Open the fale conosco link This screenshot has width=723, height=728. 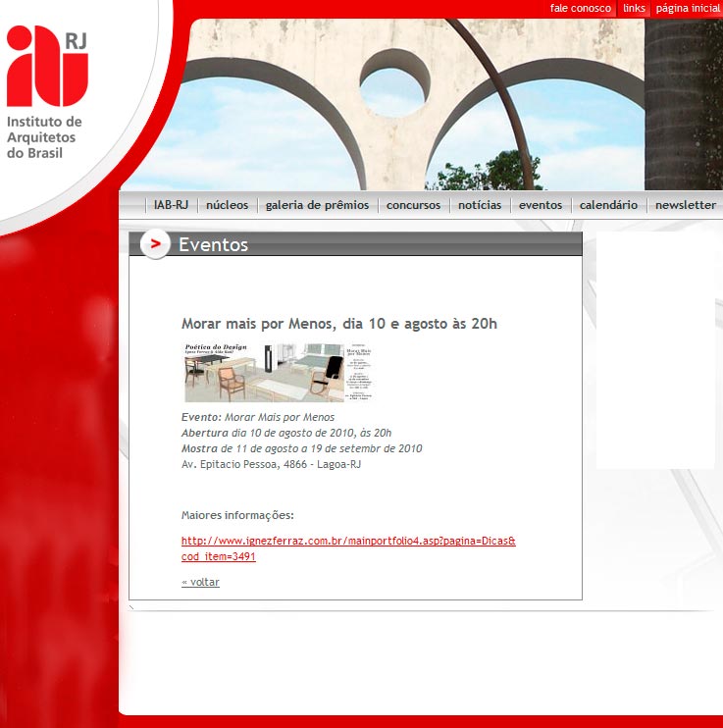click(x=580, y=9)
